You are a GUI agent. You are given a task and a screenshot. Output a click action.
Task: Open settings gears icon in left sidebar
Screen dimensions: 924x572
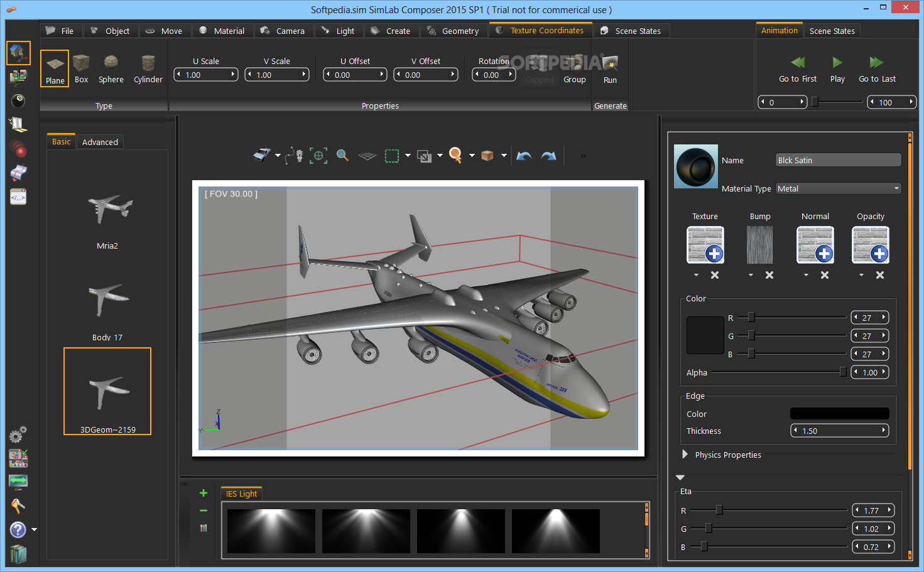[x=18, y=434]
